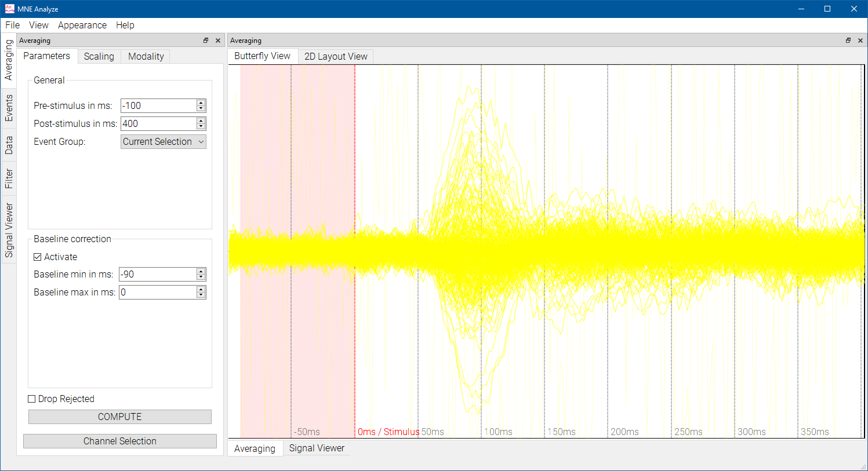Switch to 2D Layout View tab

coord(336,56)
